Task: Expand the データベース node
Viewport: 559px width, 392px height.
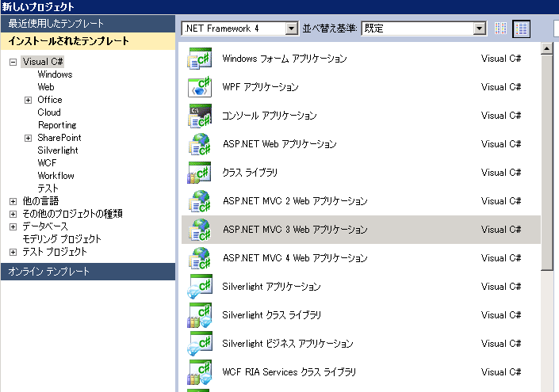Action: 13,226
